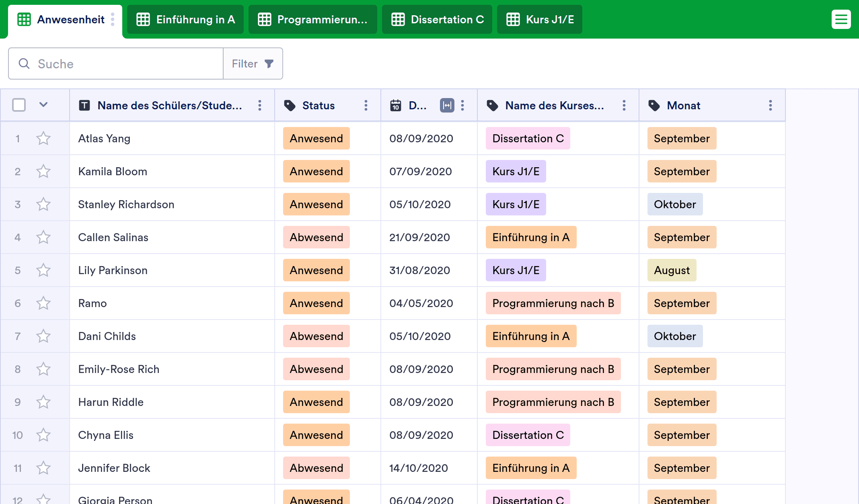Screen dimensions: 859x504
Task: Click the Suche search input field
Action: (x=116, y=64)
